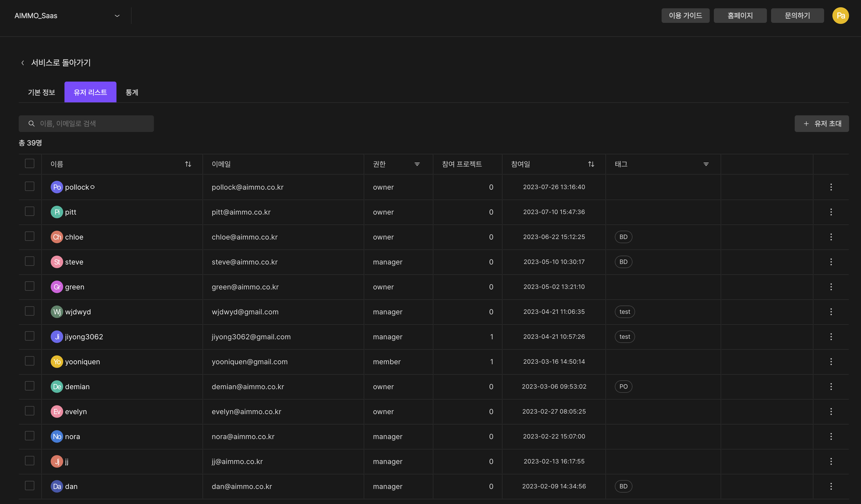
Task: Open the more options menu for jj
Action: (x=831, y=461)
